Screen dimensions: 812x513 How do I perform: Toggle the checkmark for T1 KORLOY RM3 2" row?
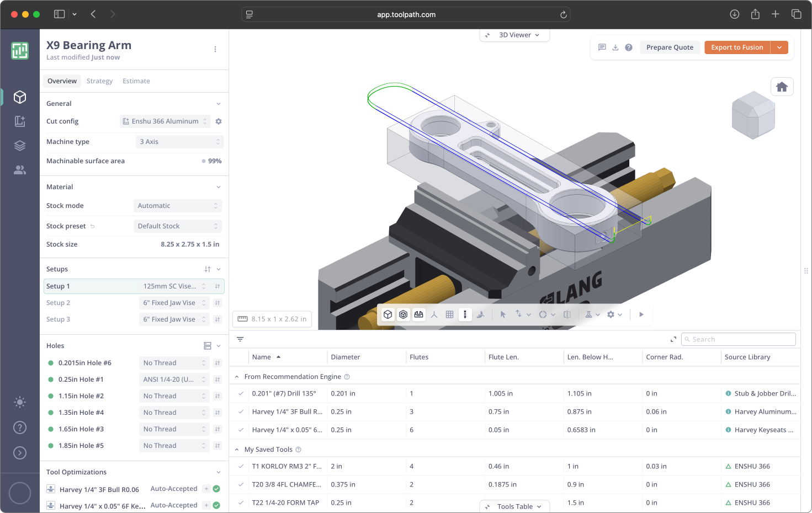tap(241, 466)
